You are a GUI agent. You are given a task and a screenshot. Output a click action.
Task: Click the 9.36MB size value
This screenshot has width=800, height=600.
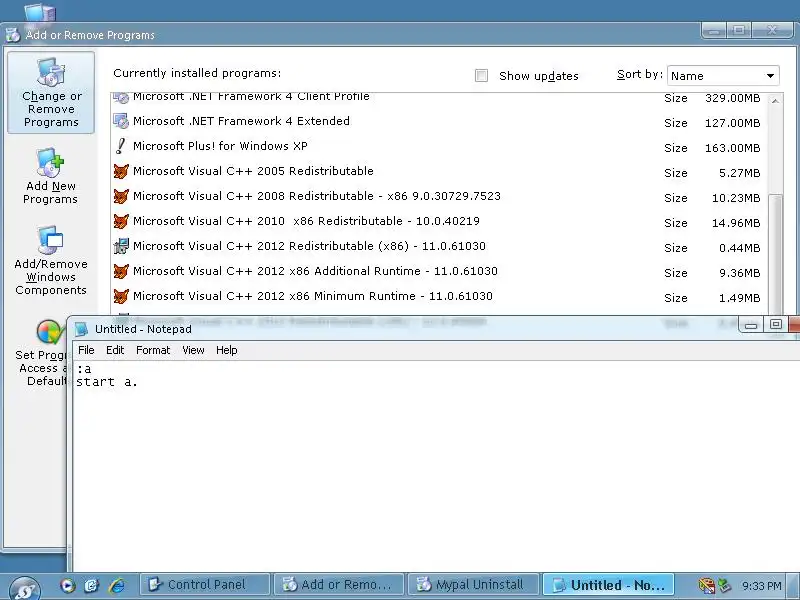coord(740,273)
